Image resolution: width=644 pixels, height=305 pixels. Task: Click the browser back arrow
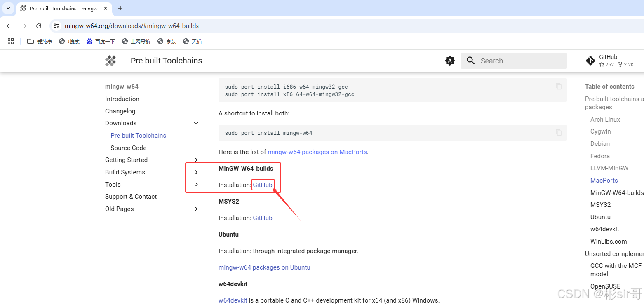click(x=9, y=26)
